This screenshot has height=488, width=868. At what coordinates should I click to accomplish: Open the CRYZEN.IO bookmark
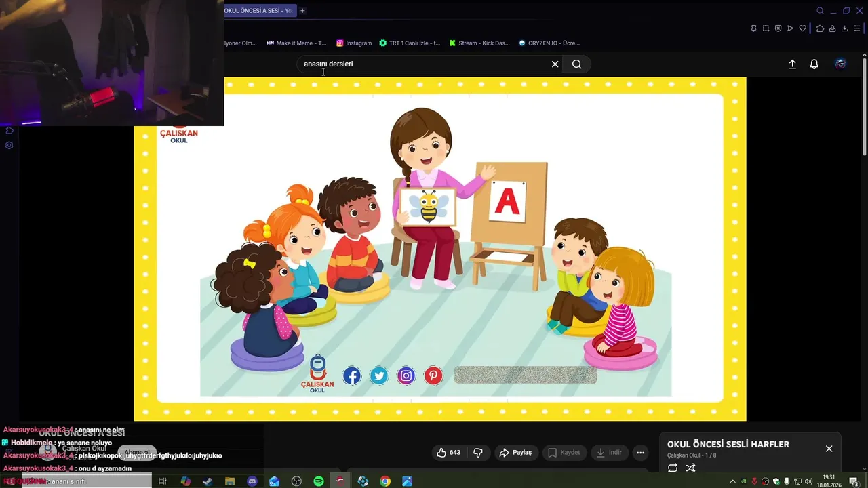(549, 43)
